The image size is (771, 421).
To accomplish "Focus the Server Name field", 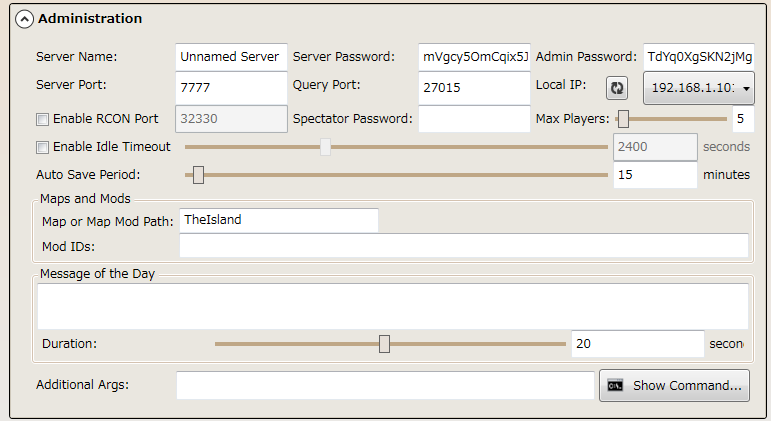I will pyautogui.click(x=231, y=57).
